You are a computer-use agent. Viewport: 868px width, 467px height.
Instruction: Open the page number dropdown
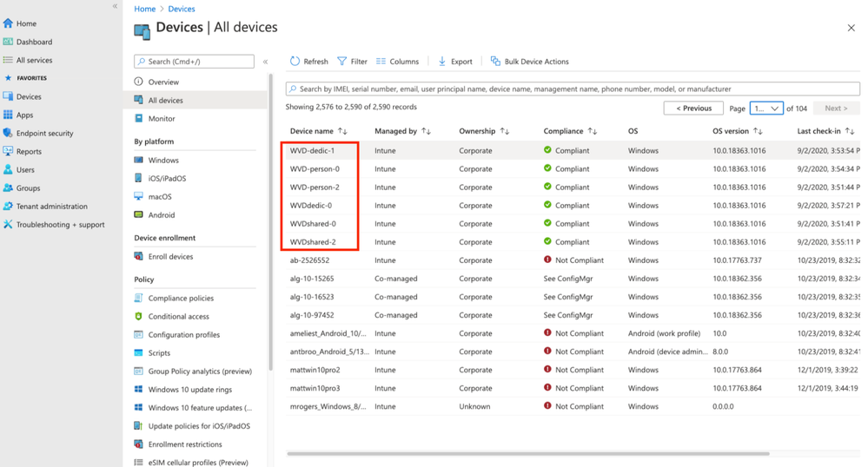(x=766, y=109)
